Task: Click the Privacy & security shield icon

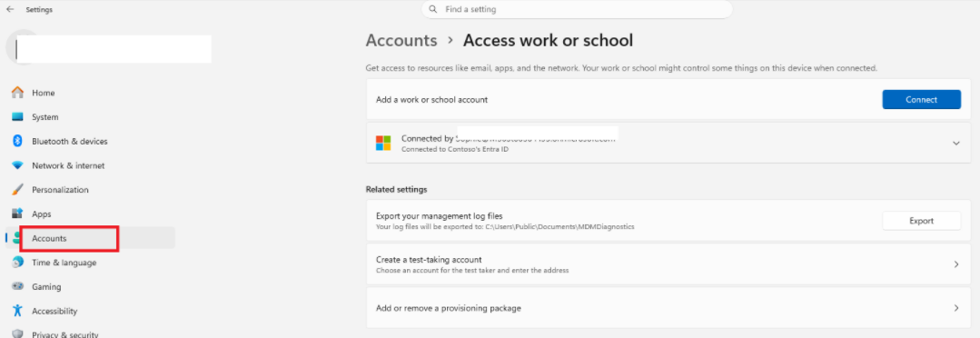Action: pos(17,334)
